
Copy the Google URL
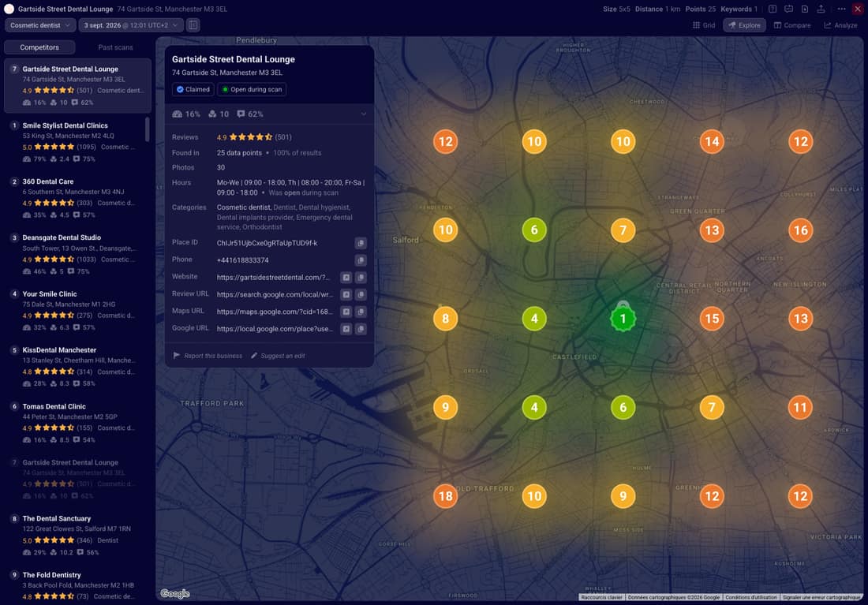(361, 329)
